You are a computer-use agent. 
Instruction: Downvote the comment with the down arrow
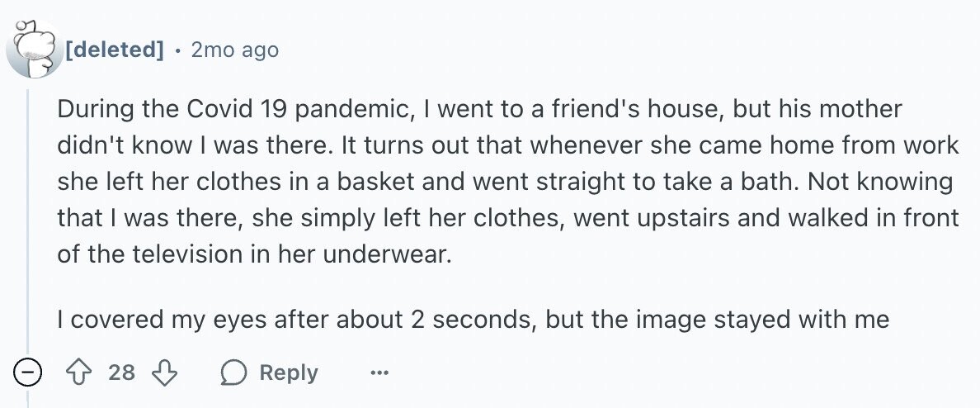pos(165,373)
